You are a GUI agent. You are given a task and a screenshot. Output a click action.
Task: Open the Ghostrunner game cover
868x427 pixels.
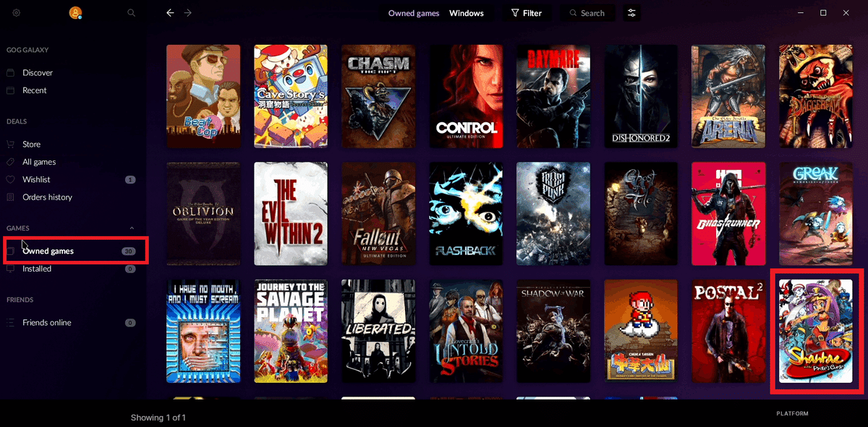(x=728, y=214)
